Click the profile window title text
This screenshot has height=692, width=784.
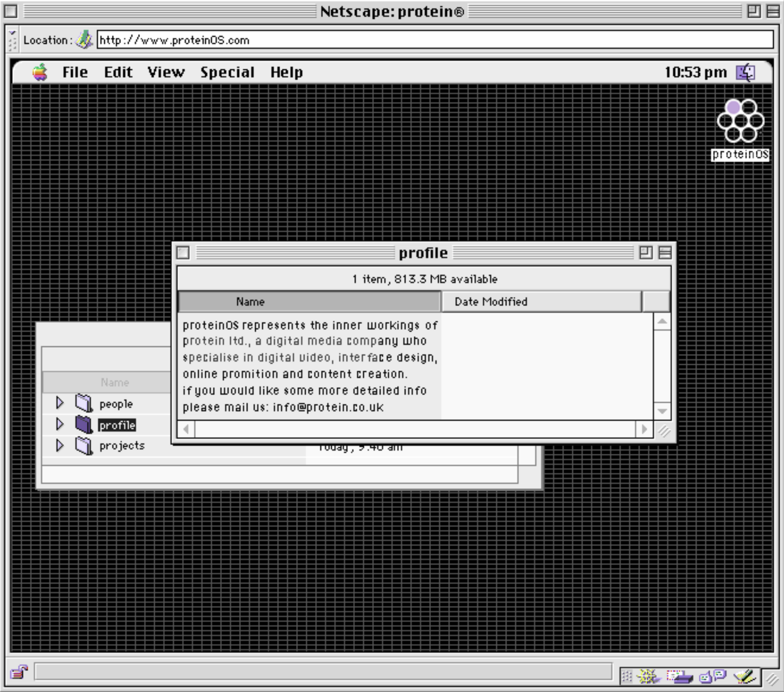click(x=423, y=253)
